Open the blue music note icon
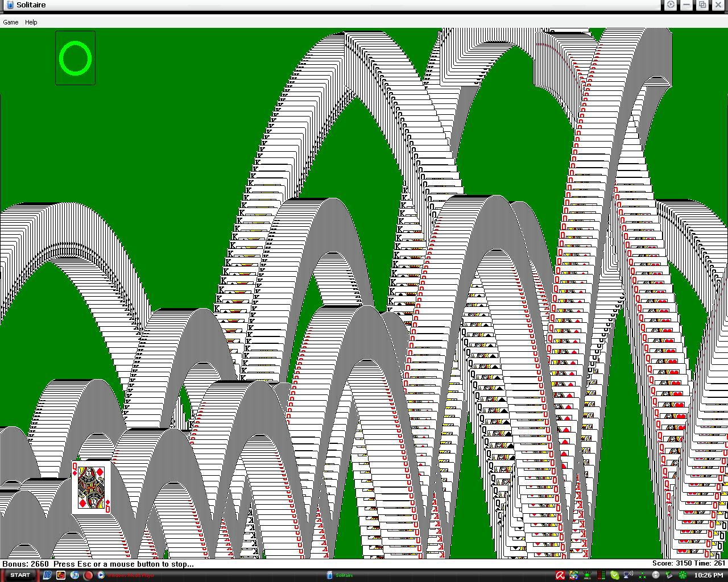Image resolution: width=728 pixels, height=582 pixels. 75,575
